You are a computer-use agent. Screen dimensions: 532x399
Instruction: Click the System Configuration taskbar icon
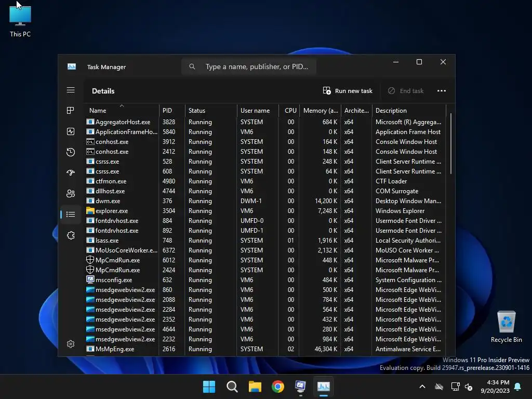pyautogui.click(x=301, y=387)
